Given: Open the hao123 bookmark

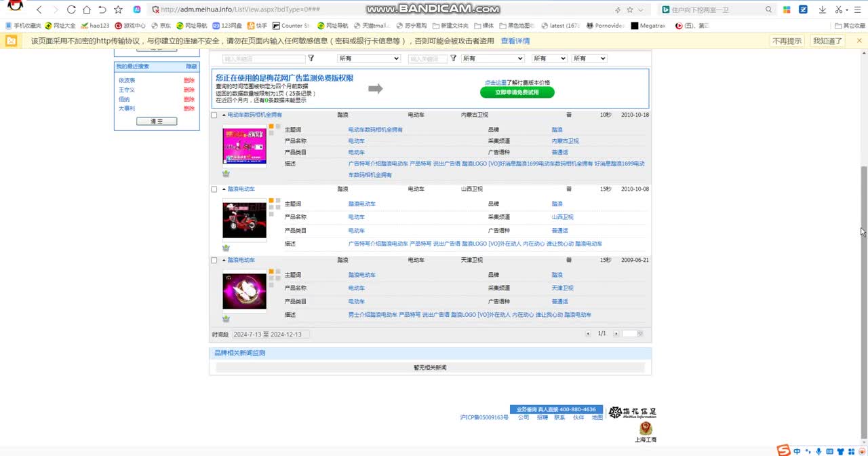Looking at the screenshot, I should coord(94,26).
